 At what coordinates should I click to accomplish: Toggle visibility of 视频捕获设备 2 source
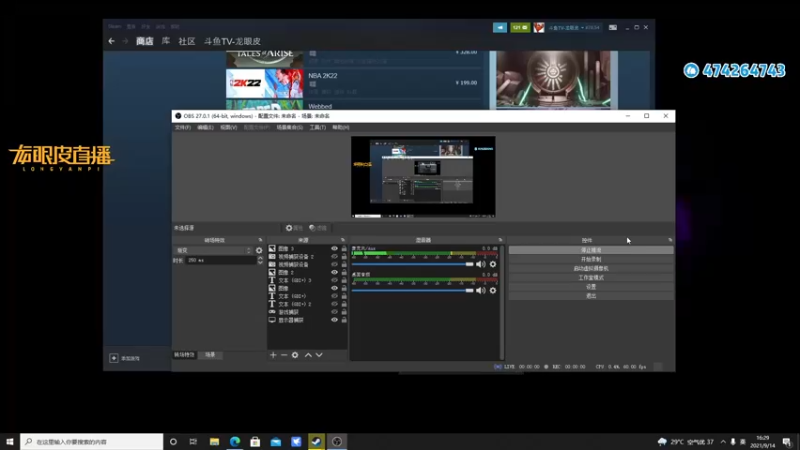click(334, 257)
